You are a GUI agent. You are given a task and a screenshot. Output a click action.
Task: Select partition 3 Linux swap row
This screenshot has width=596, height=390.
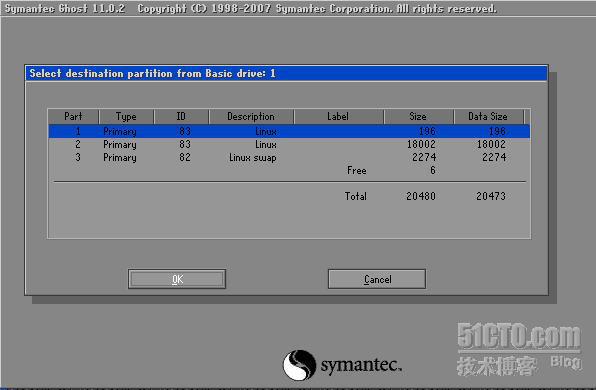289,157
